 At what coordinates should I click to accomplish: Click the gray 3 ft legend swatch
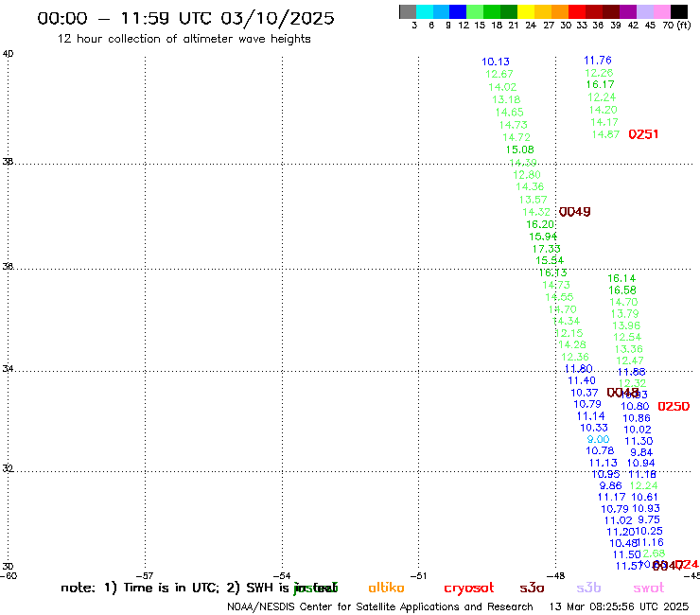pos(408,11)
